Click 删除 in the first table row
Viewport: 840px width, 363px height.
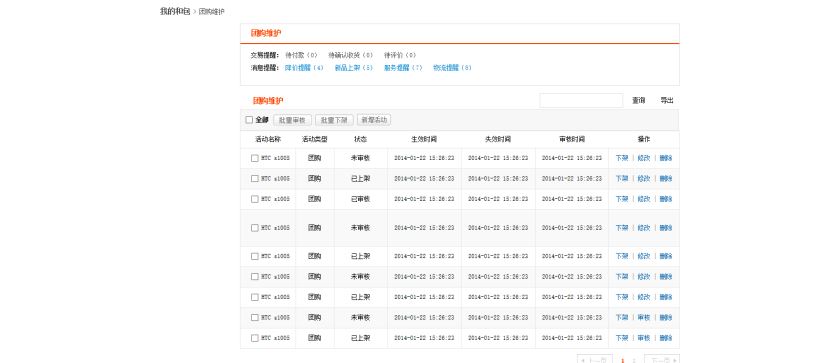pos(665,158)
